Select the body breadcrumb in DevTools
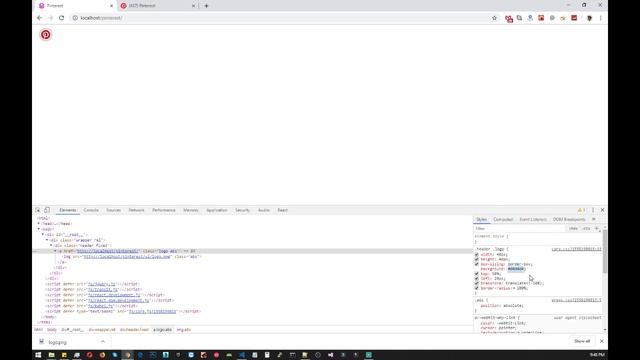 click(52, 329)
